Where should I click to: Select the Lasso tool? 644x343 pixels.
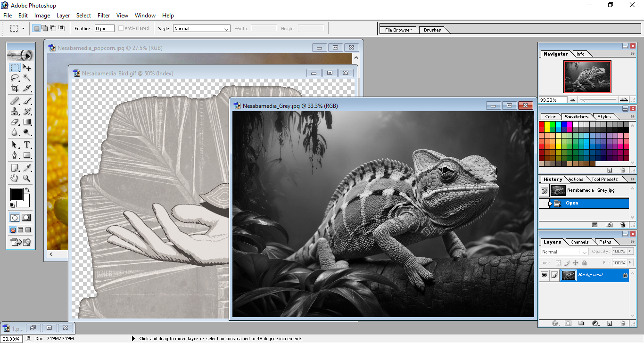[x=15, y=78]
